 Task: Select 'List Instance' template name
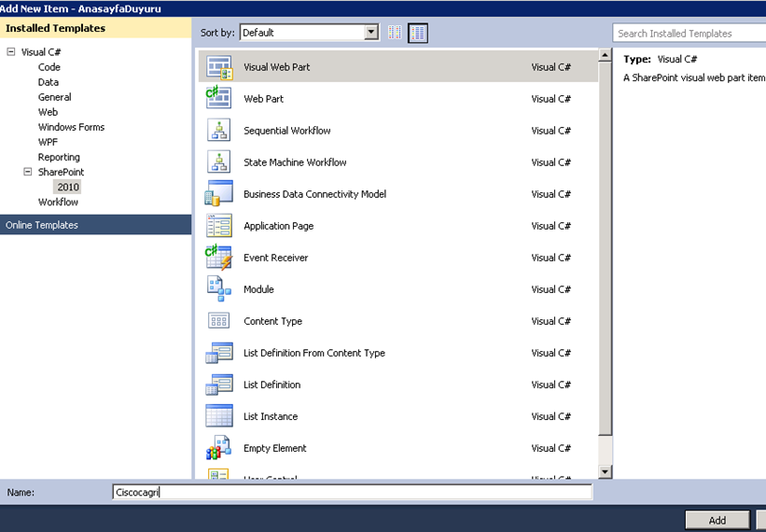coord(271,416)
